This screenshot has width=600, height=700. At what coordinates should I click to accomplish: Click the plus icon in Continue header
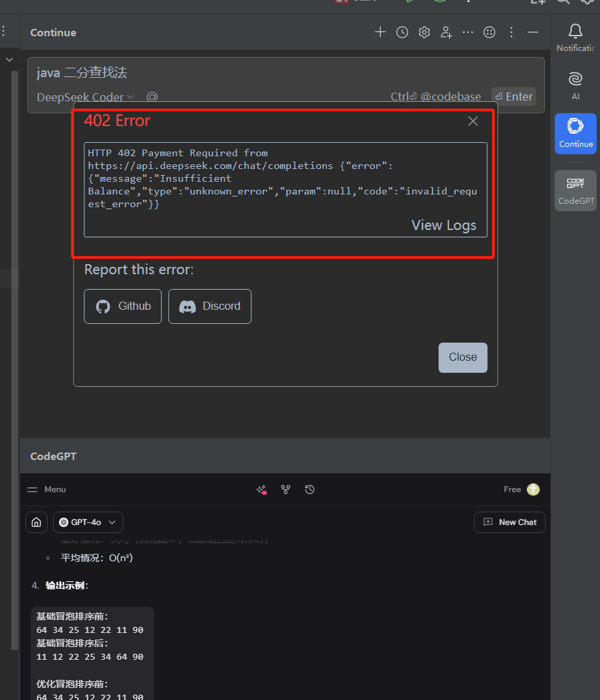click(x=380, y=32)
